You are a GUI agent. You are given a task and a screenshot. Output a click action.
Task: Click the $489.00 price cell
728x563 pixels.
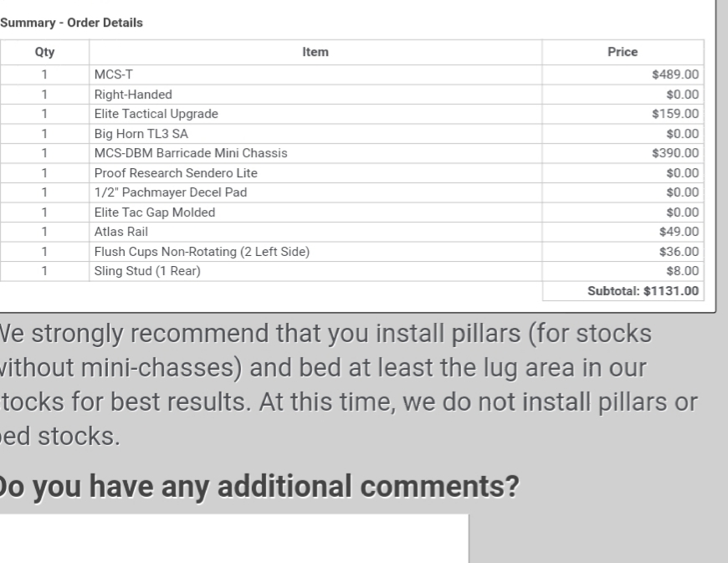(623, 74)
